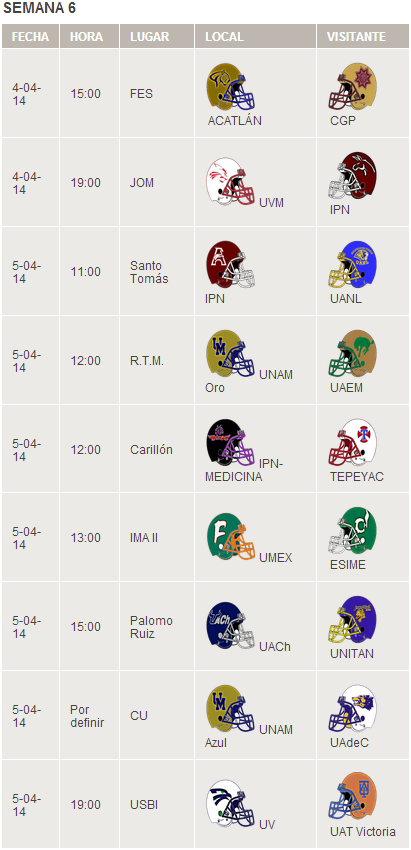The width and height of the screenshot is (411, 850).
Task: Select the VISITANTE column header
Action: coord(363,36)
